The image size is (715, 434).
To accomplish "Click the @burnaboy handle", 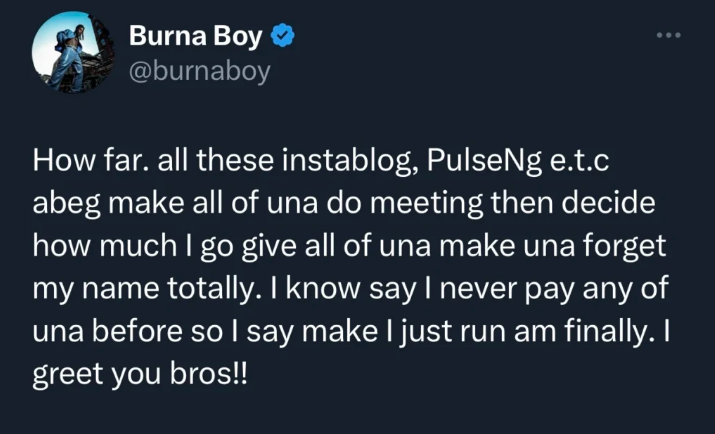I will tap(200, 72).
